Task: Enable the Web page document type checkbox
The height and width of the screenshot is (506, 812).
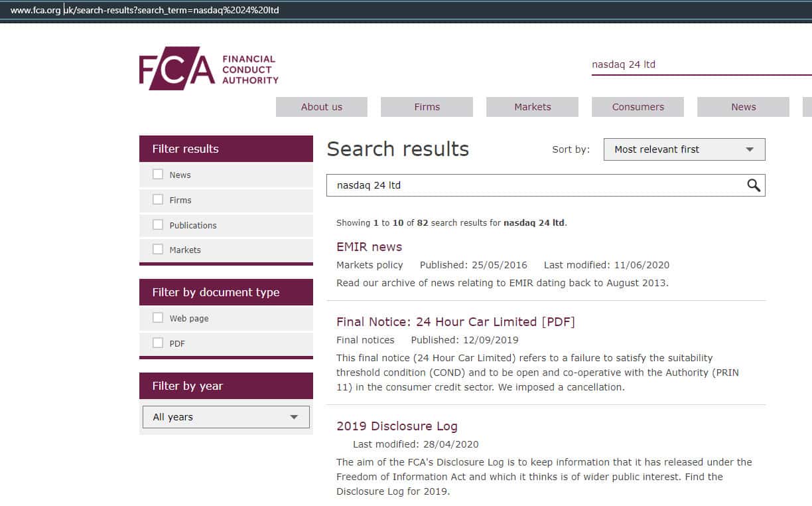Action: 158,317
